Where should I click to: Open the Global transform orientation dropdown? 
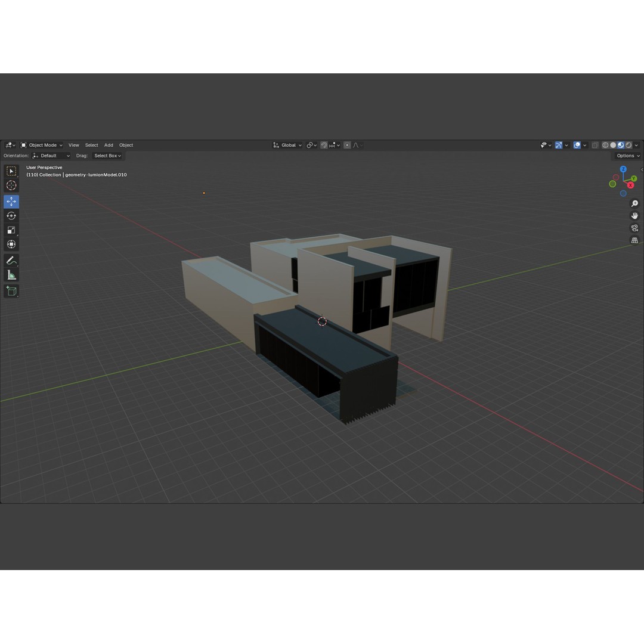pyautogui.click(x=287, y=145)
